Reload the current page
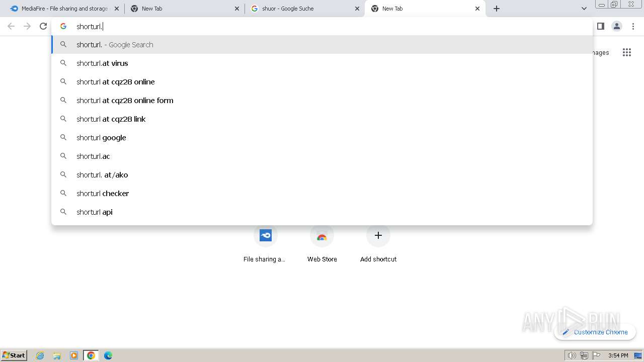The image size is (644, 362). click(43, 26)
